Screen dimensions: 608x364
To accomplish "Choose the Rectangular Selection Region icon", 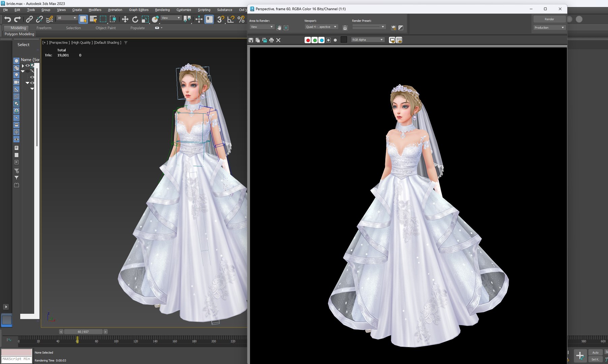I will click(103, 19).
